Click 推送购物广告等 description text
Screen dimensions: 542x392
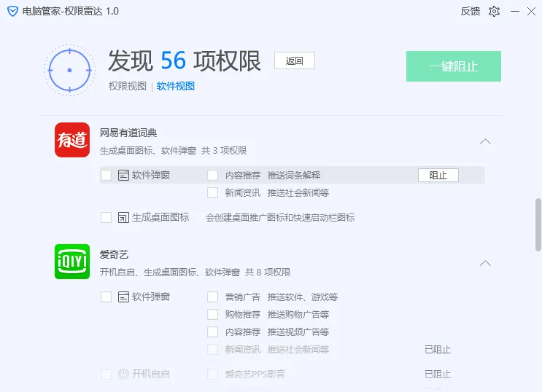pos(298,314)
